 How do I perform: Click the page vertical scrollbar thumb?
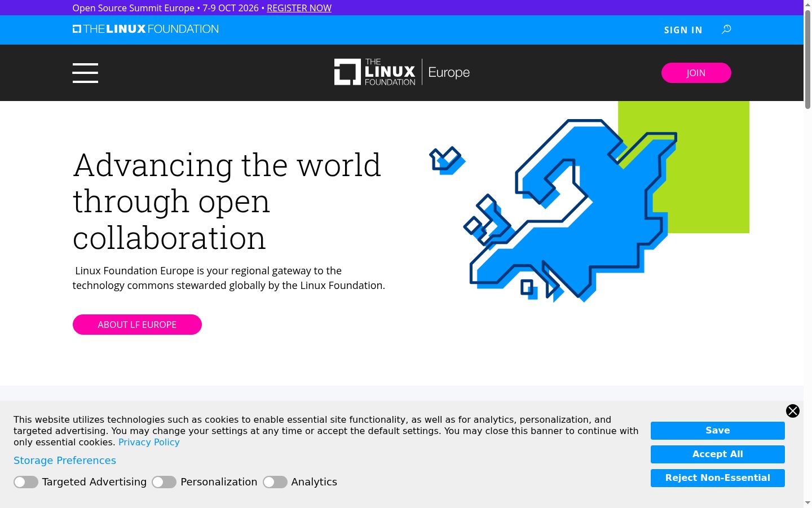[x=807, y=59]
